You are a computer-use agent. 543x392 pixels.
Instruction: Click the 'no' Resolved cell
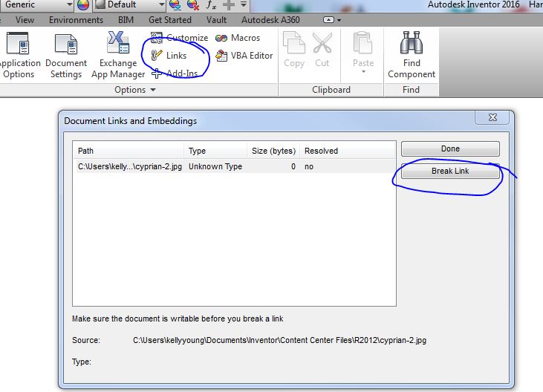(x=309, y=167)
